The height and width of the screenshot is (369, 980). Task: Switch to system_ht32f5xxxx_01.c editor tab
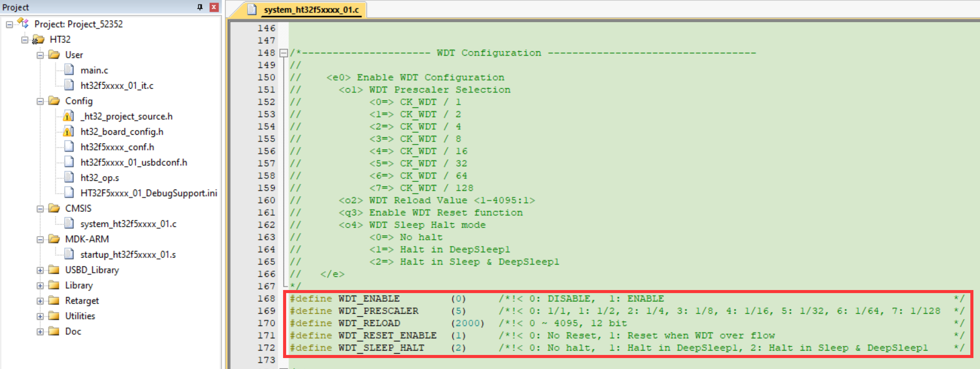[x=311, y=10]
